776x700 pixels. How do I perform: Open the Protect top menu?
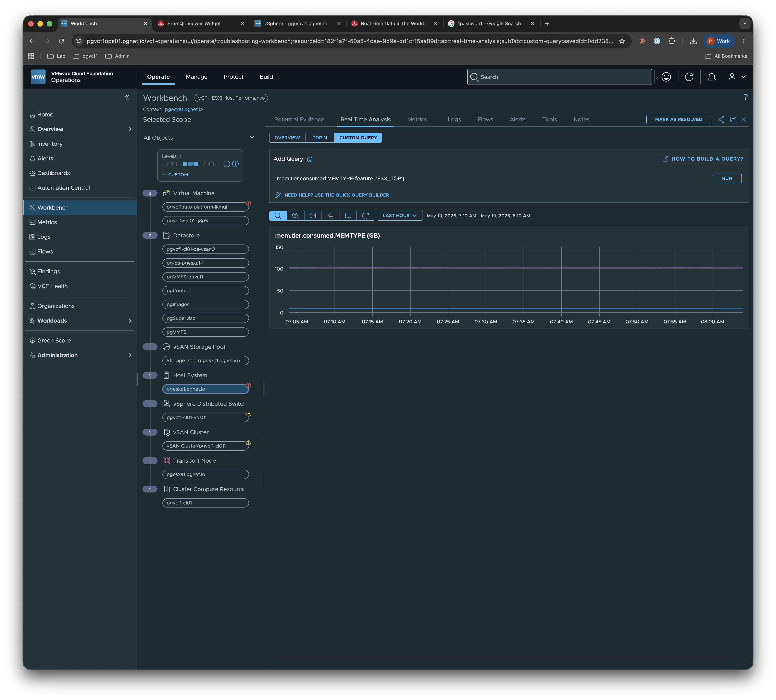point(233,77)
